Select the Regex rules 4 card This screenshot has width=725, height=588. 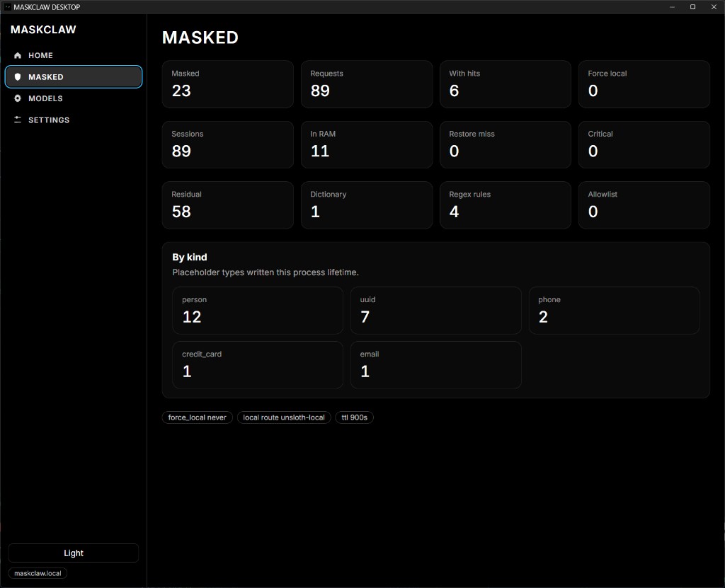506,205
